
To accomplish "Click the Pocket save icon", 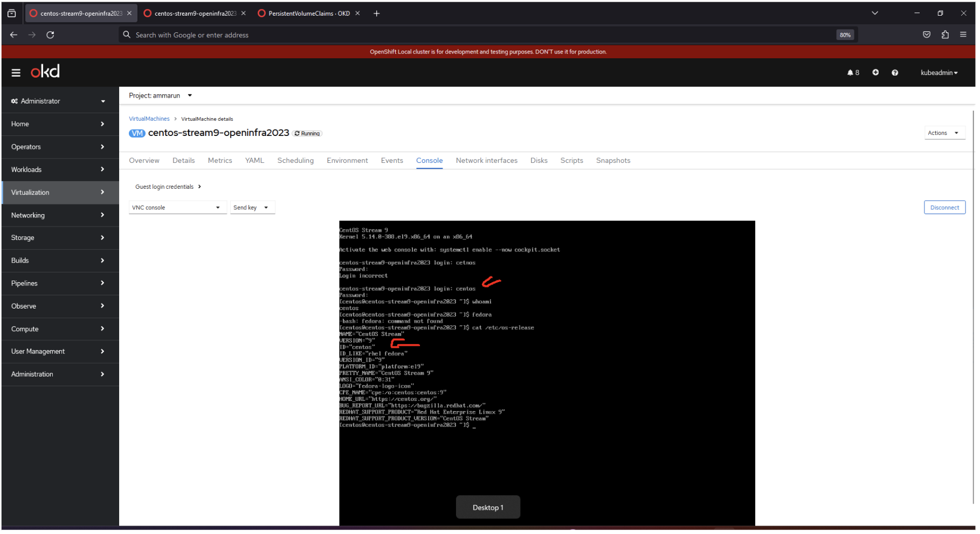I will pyautogui.click(x=927, y=35).
